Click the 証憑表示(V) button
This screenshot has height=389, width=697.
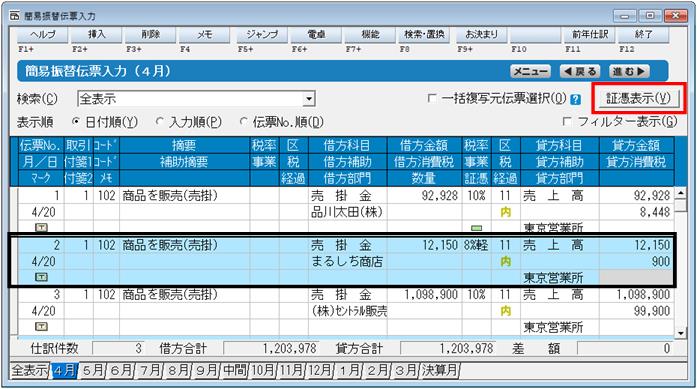[638, 98]
